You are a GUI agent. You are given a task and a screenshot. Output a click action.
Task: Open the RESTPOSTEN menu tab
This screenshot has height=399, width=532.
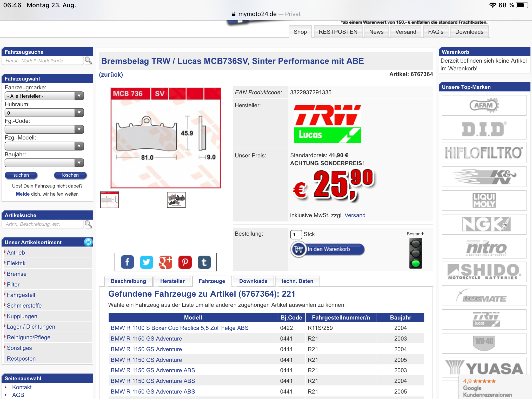click(x=338, y=32)
